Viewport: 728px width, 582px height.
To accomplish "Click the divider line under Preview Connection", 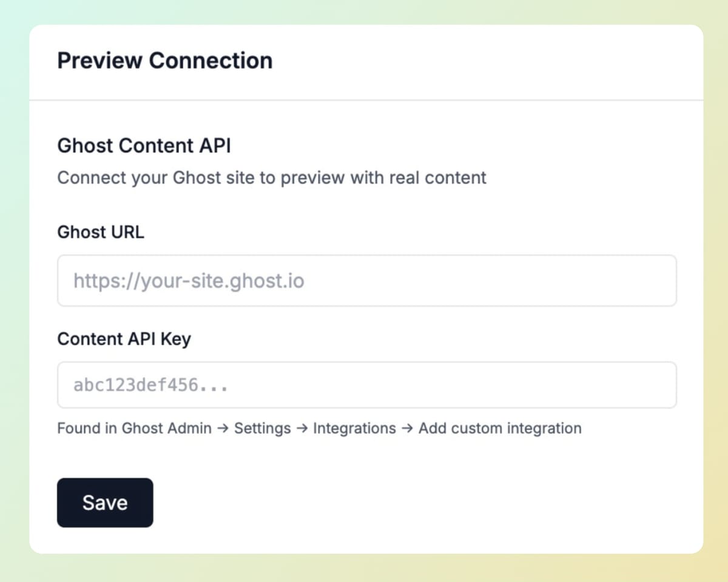I will tap(366, 99).
